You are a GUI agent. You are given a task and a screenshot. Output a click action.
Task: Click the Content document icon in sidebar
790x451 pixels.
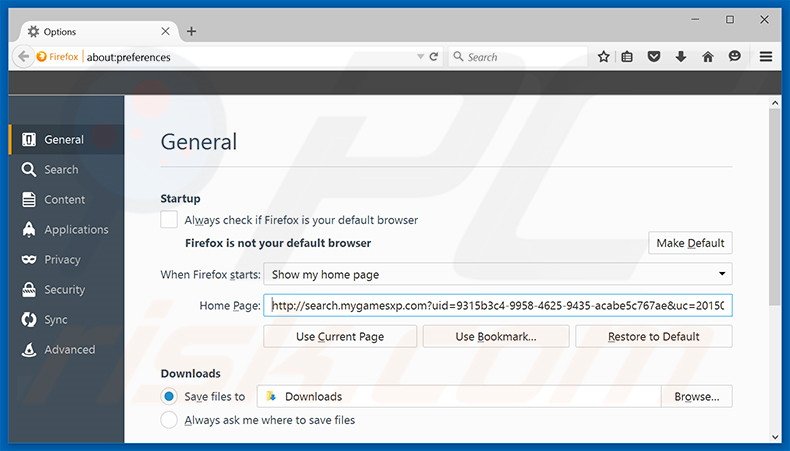(29, 200)
